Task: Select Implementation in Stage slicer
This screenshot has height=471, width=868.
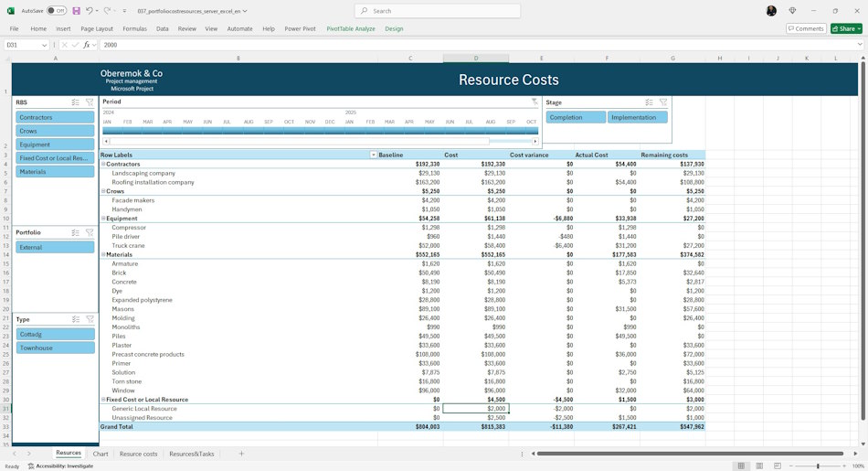Action: 638,117
